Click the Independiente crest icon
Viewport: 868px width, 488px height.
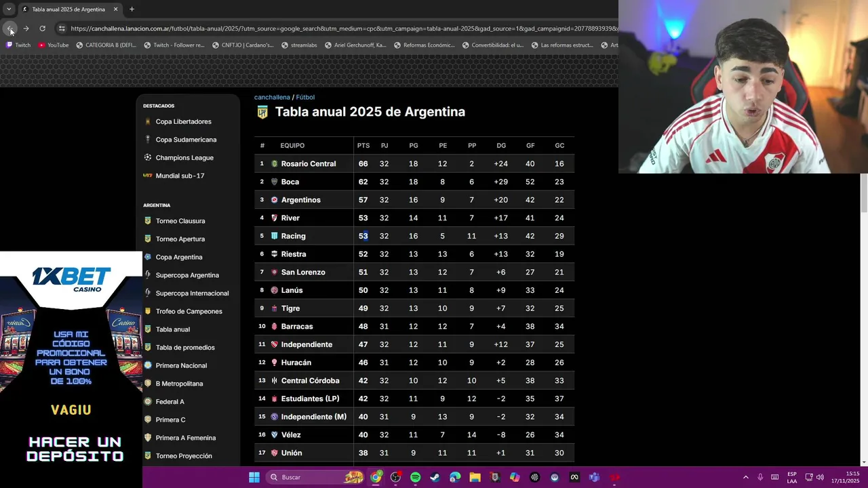point(275,344)
